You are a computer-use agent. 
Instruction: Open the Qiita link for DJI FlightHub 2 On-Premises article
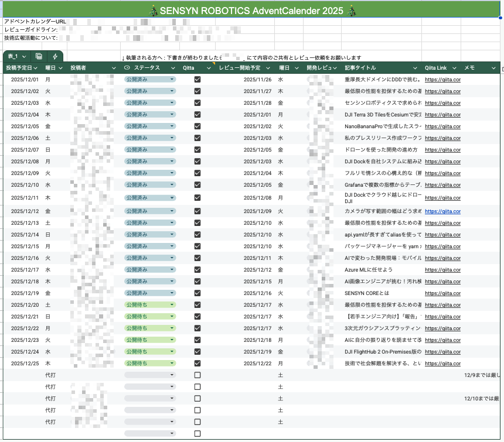coord(442,352)
